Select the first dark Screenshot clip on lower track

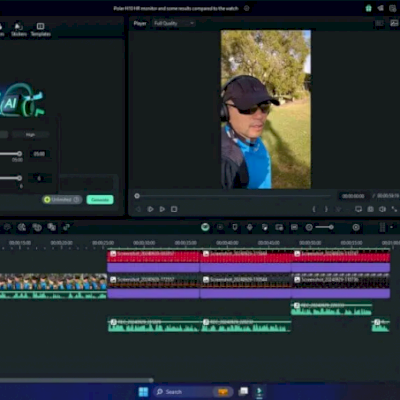(153, 286)
